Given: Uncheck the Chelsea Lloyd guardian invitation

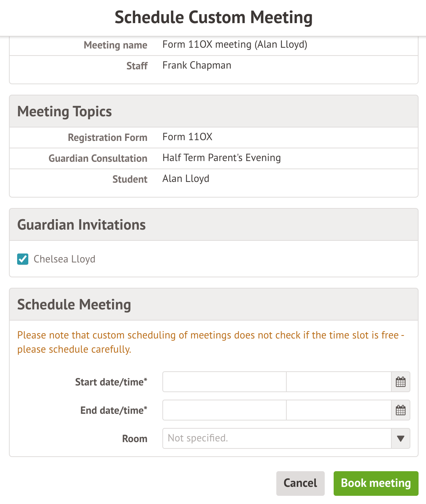Looking at the screenshot, I should pyautogui.click(x=23, y=259).
